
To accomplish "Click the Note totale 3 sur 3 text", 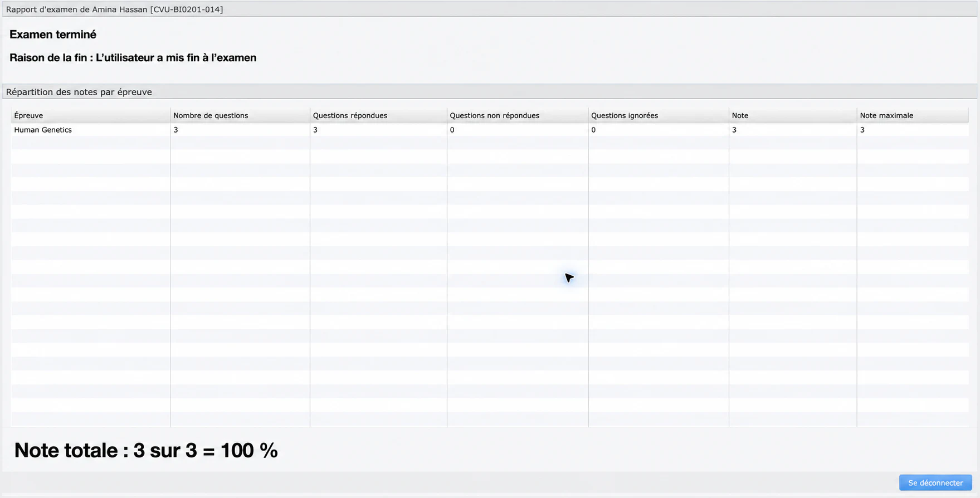I will 146,450.
